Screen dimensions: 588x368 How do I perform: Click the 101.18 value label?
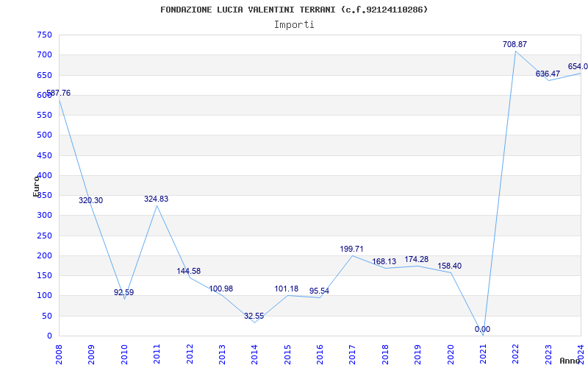[x=287, y=289]
